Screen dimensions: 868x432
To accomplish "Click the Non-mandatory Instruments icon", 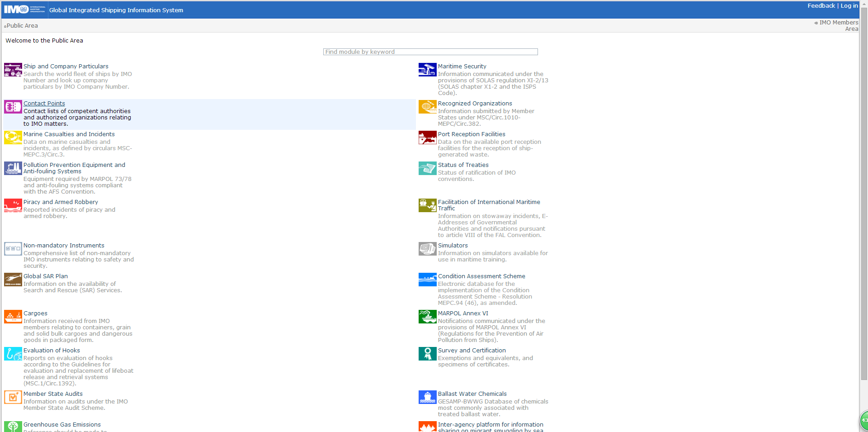I will pyautogui.click(x=13, y=249).
